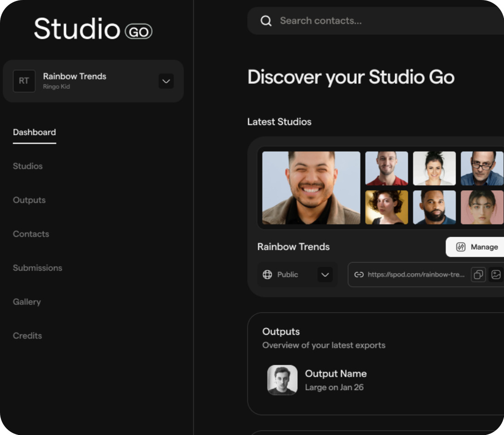Click the Output Name title
504x435 pixels.
pos(336,373)
